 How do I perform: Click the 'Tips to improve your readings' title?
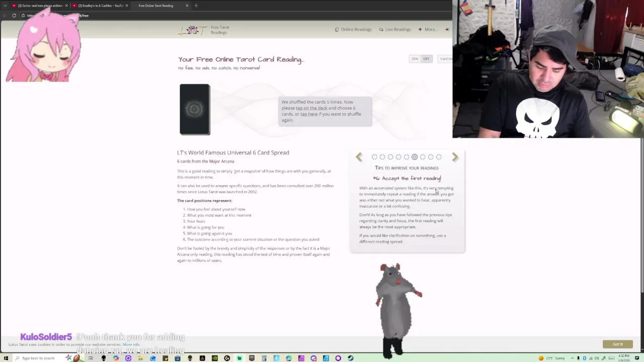407,168
